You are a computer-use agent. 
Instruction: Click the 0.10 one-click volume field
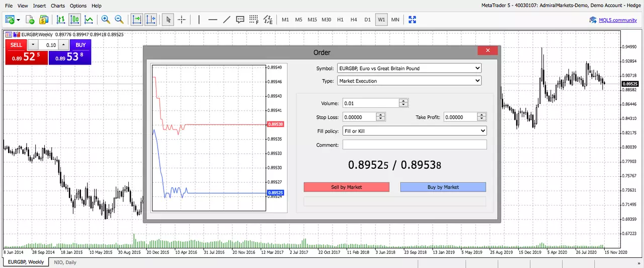tap(48, 45)
